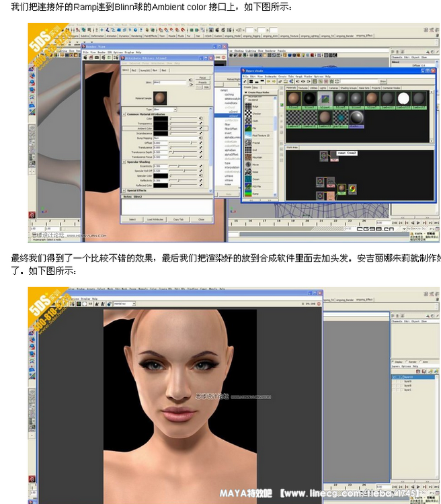441x504 pixels.
Task: Click the Diffuse slider track
Action: click(184, 142)
